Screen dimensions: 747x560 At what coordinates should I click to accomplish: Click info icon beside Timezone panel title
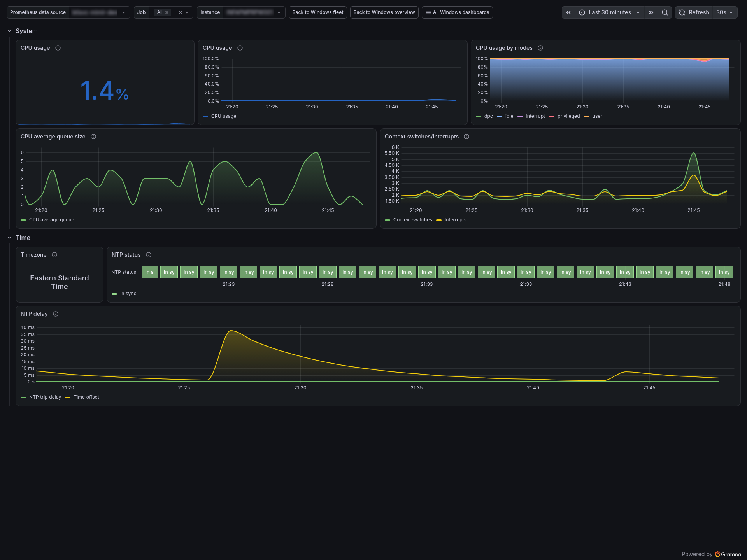54,255
